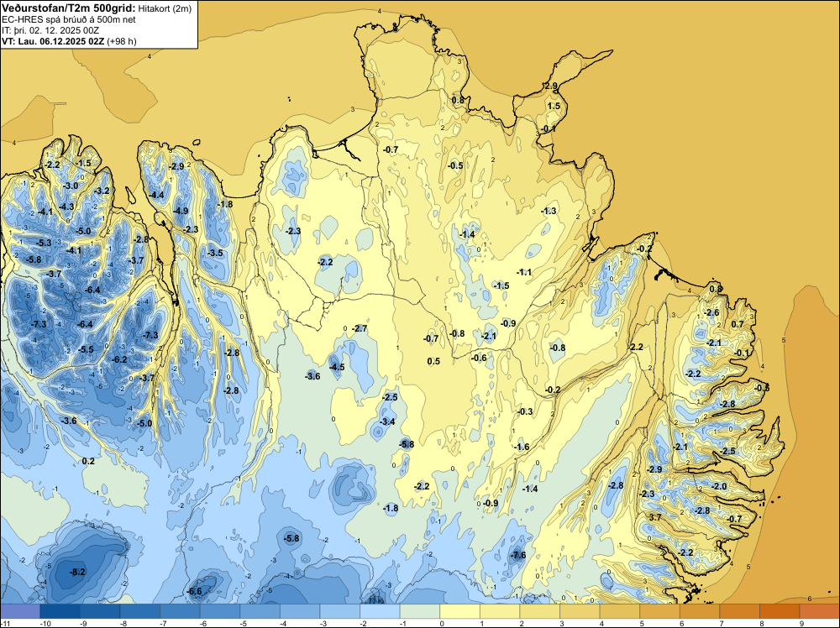Select the legend swatch labeled -11
The height and width of the screenshot is (628, 840).
20,611
